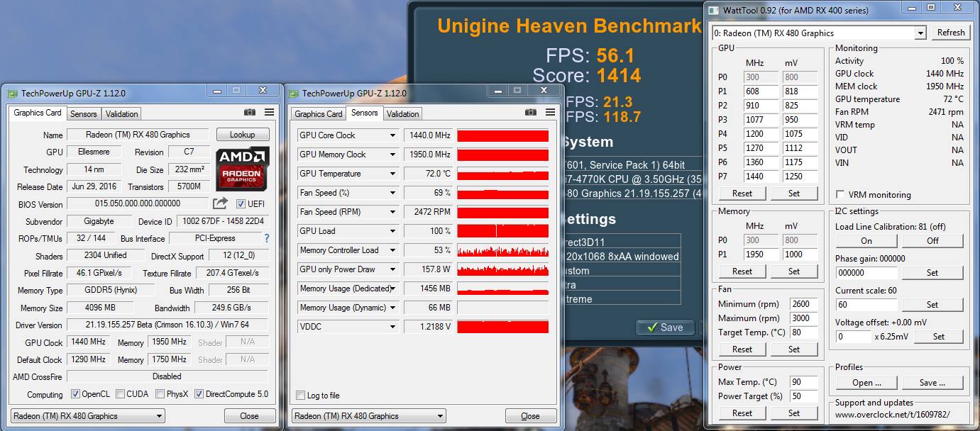Enable Log to file checkbox
Screen dimensions: 980x431
tap(301, 396)
